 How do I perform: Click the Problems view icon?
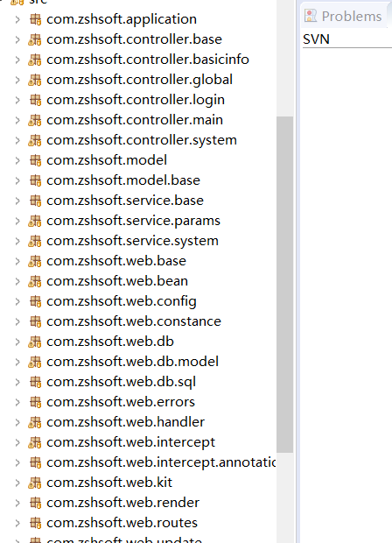coord(311,16)
